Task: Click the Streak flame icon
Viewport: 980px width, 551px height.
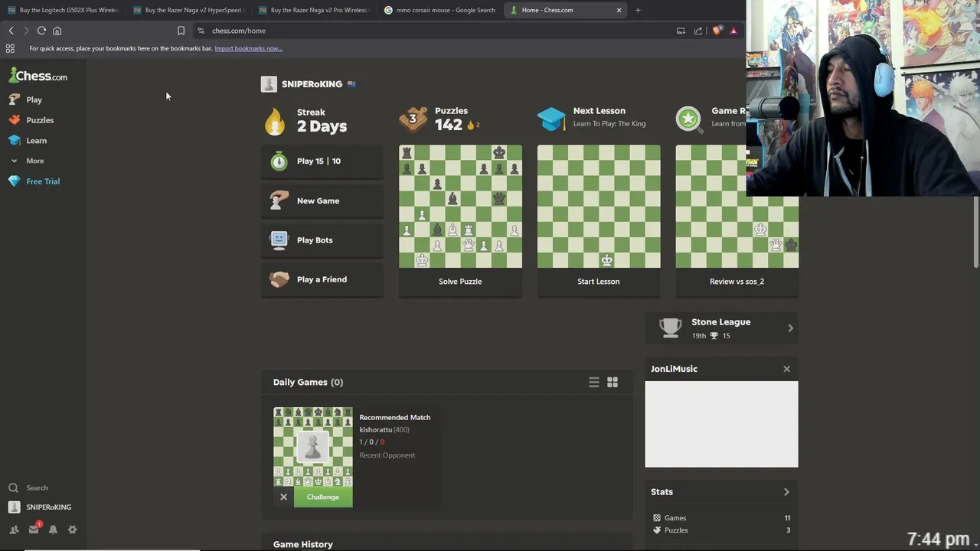Action: tap(275, 121)
